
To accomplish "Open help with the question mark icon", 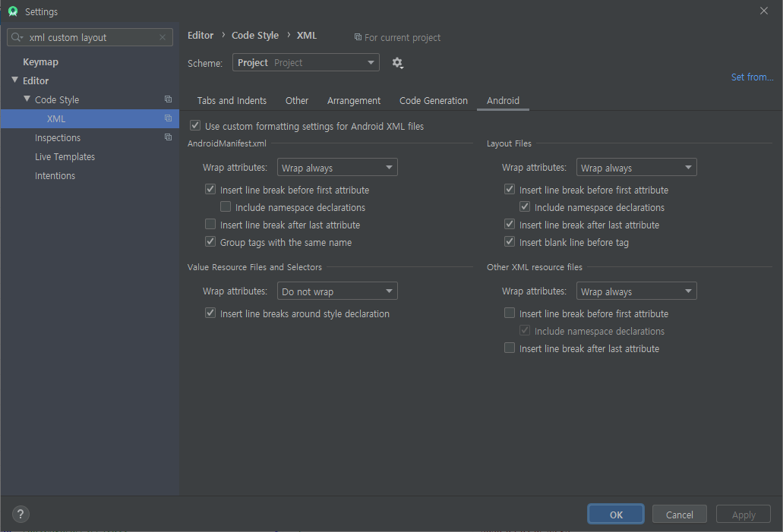I will pos(21,514).
